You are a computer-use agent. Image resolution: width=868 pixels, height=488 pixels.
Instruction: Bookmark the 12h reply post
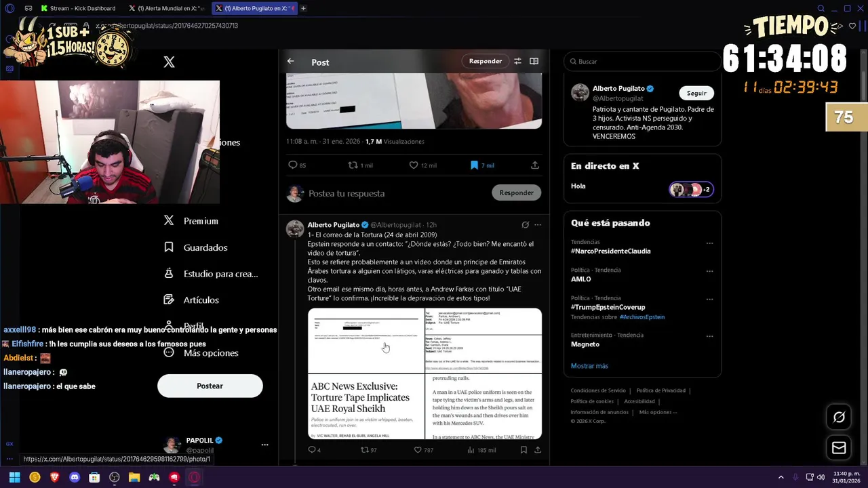point(524,449)
